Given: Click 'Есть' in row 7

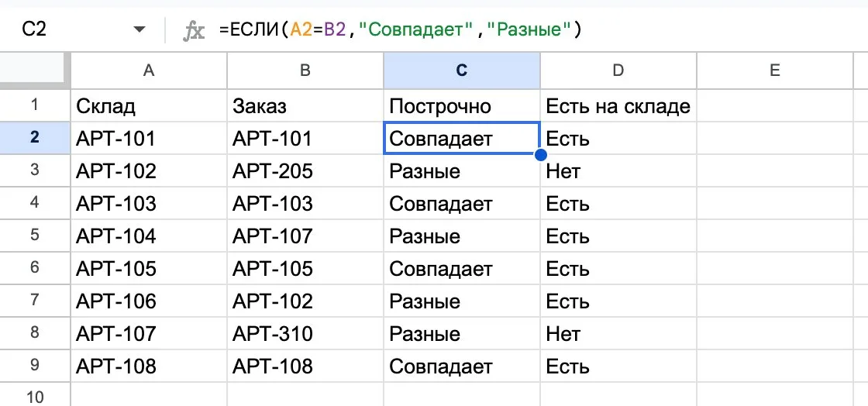Looking at the screenshot, I should pyautogui.click(x=618, y=301).
